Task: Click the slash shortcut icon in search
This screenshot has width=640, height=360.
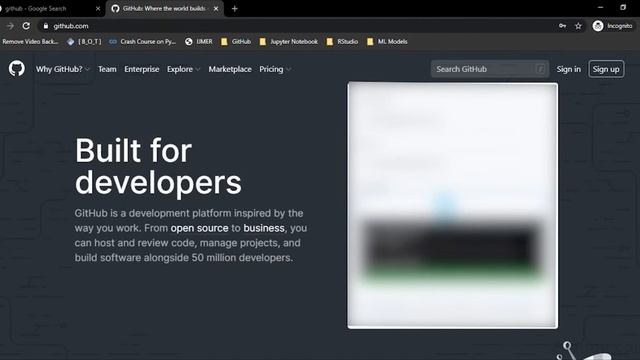Action: tap(541, 69)
